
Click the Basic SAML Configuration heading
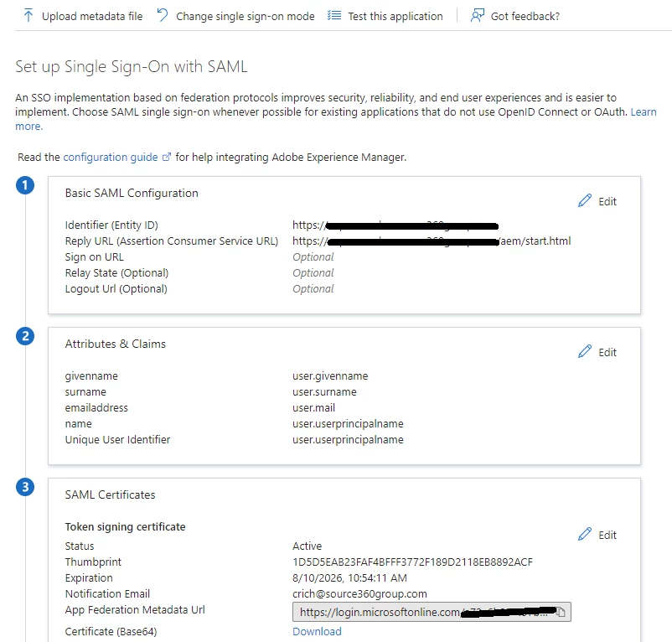(132, 193)
